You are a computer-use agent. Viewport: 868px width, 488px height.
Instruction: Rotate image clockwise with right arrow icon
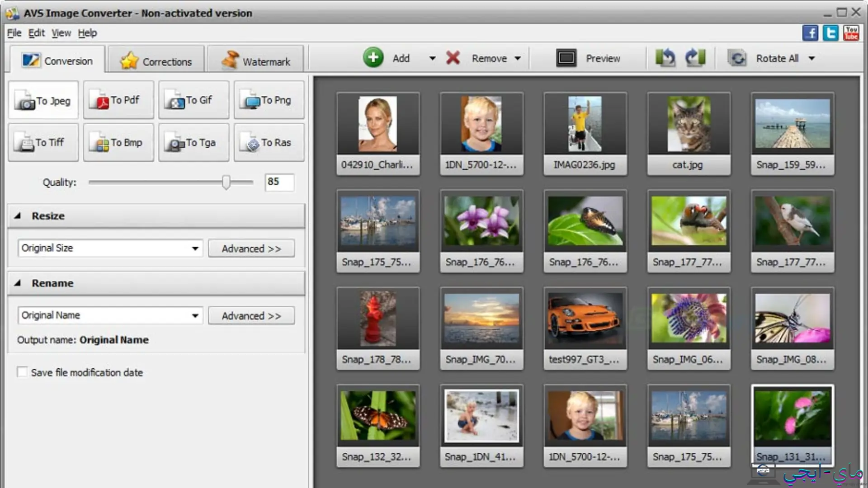pyautogui.click(x=695, y=58)
